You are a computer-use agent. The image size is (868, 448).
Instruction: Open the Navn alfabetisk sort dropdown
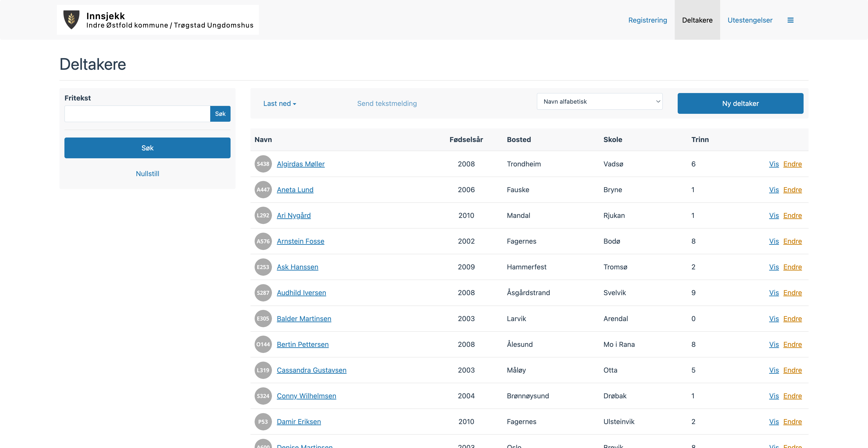599,102
